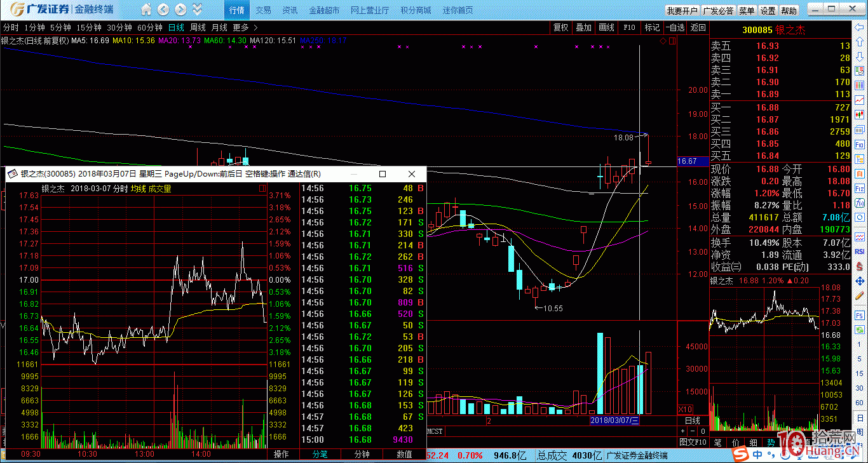Select the 30分钟 period
Image resolution: width=868 pixels, height=463 pixels.
point(119,28)
